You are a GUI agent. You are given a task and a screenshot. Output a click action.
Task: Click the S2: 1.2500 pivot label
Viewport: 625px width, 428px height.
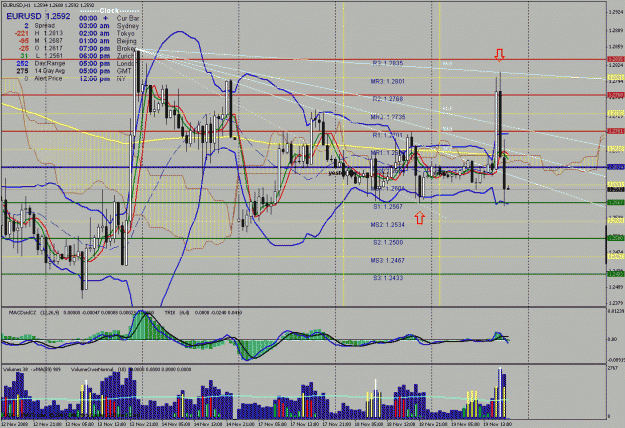point(388,242)
